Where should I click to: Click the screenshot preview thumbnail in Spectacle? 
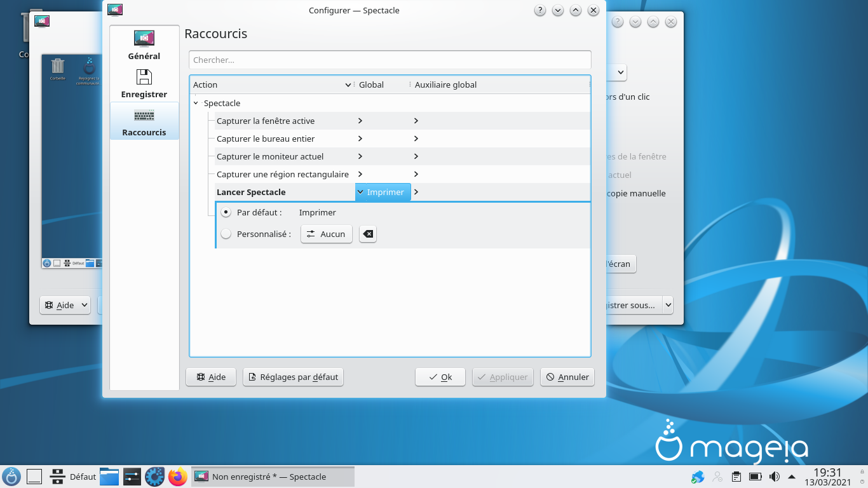(71, 161)
